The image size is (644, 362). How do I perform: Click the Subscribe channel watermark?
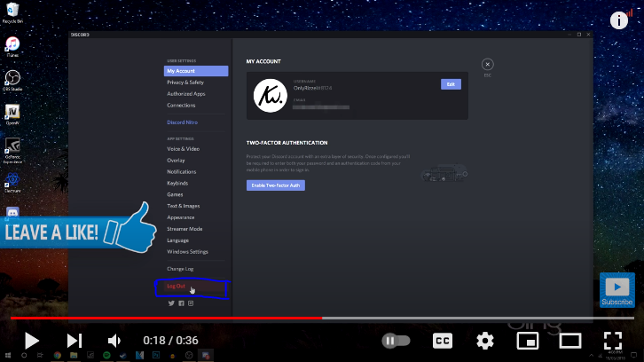coord(617,290)
